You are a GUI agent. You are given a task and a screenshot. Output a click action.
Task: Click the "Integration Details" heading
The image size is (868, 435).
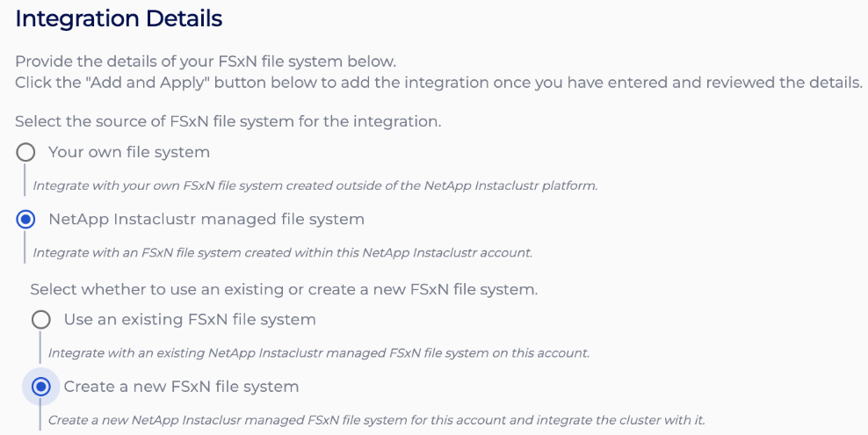coord(119,18)
